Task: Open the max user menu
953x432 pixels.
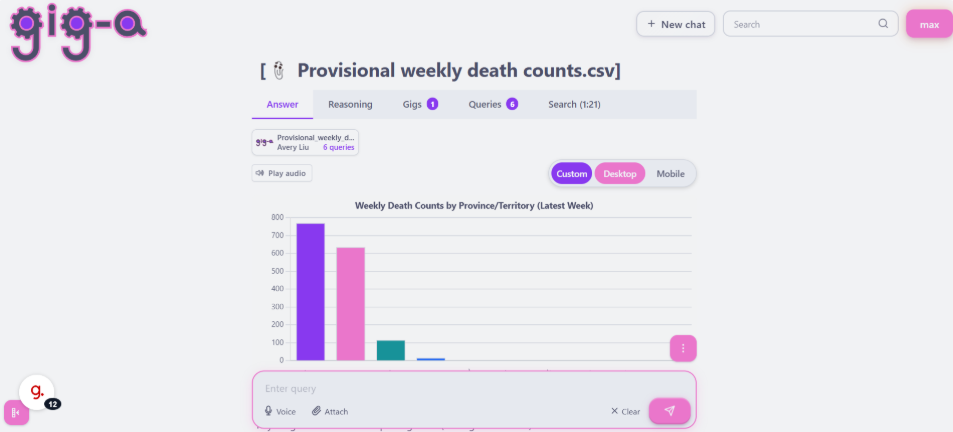Action: 929,24
